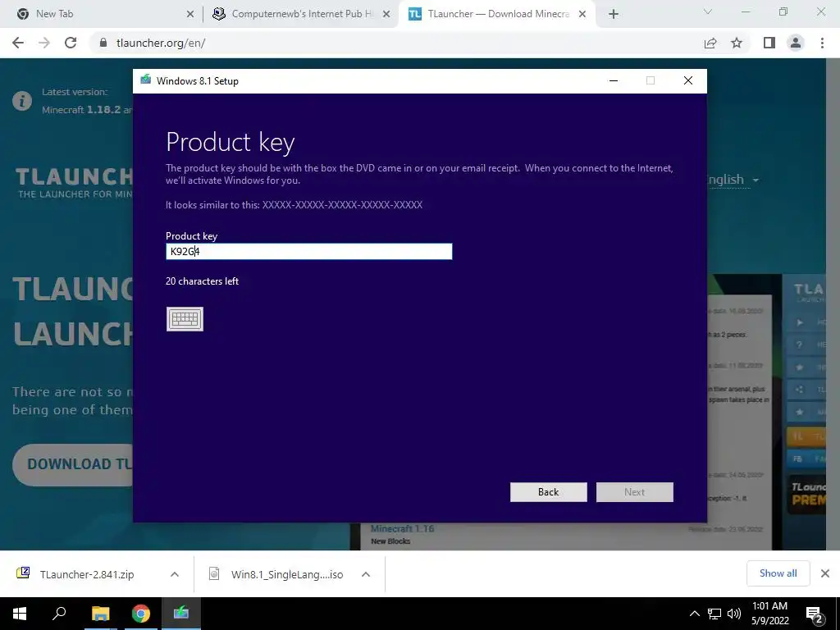Open the Minecraft 1.16 news link
Image resolution: width=840 pixels, height=630 pixels.
click(402, 529)
